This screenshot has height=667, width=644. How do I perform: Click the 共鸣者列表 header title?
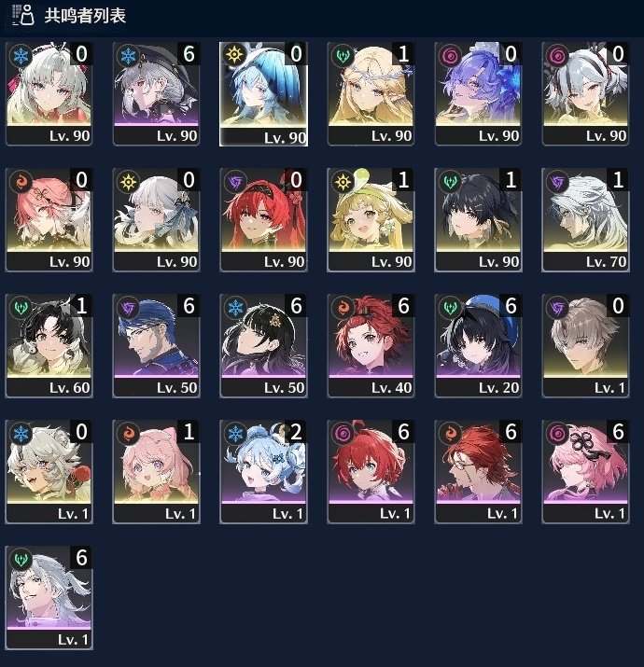(x=85, y=16)
